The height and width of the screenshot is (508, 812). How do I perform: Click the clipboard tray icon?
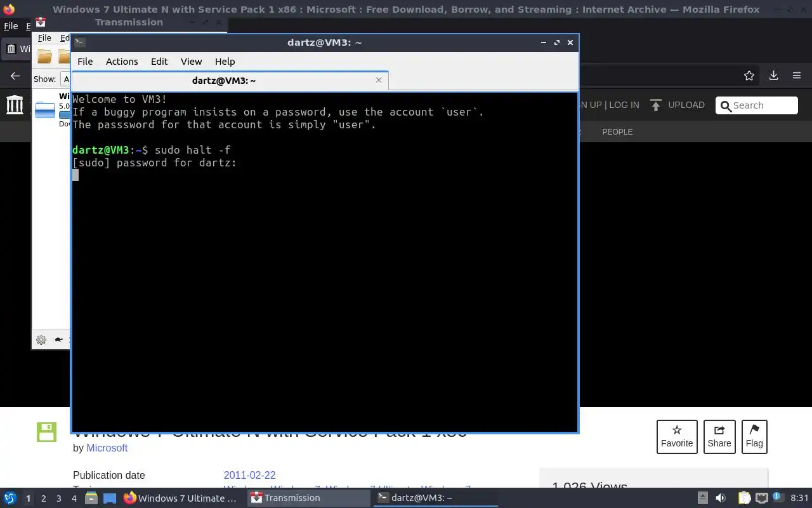point(744,498)
